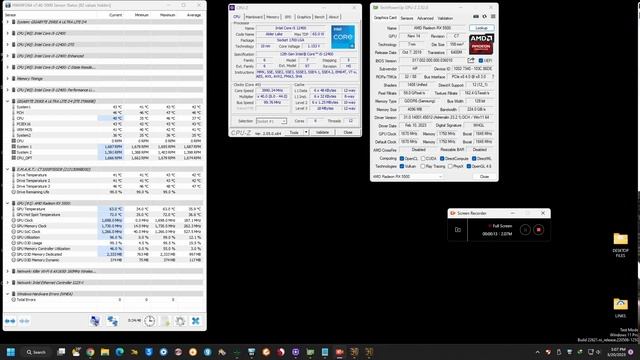Expand the CPU Intel Core i5-12400 DTS group
Viewport: 640px width, 360px height.
[x=7, y=44]
